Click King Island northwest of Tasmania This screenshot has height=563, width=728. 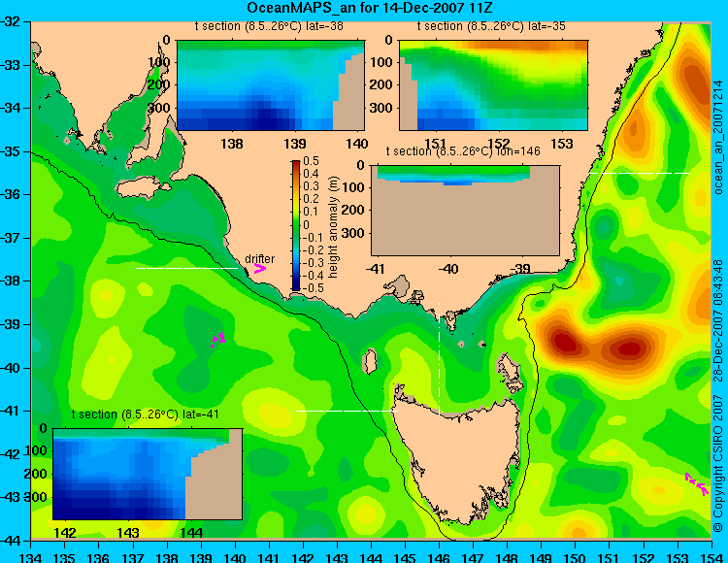click(x=369, y=361)
